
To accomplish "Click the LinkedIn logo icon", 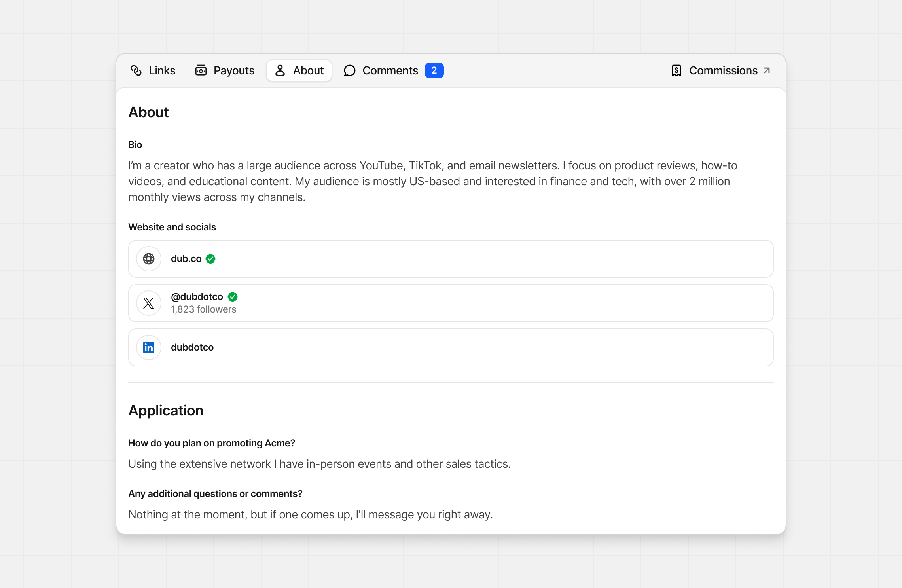I will pyautogui.click(x=149, y=347).
